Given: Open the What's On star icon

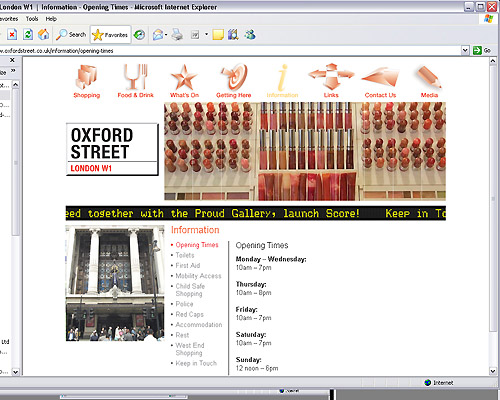Looking at the screenshot, I should coord(184,81).
